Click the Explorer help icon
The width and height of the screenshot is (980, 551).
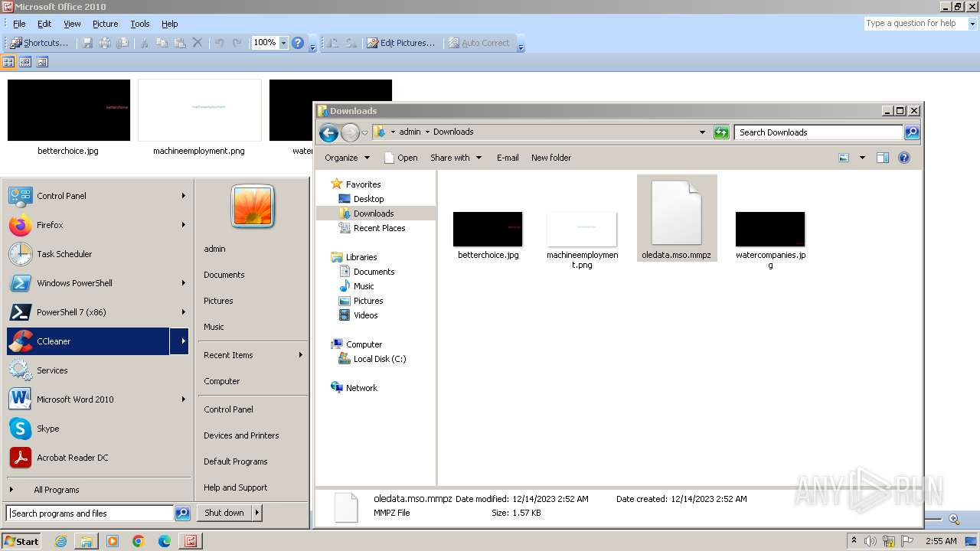click(904, 158)
